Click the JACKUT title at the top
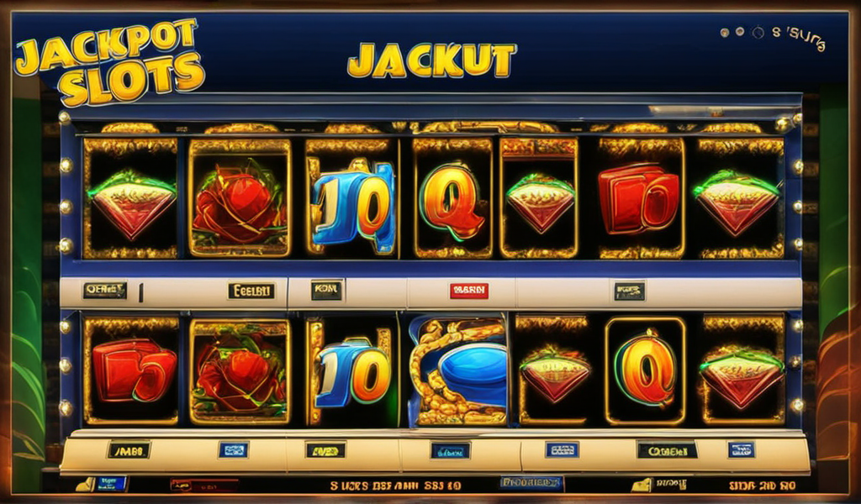The width and height of the screenshot is (861, 504). pyautogui.click(x=431, y=60)
